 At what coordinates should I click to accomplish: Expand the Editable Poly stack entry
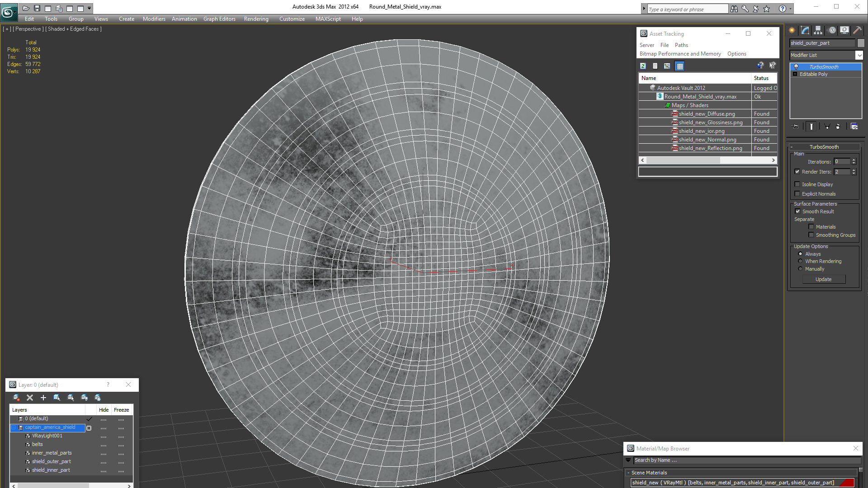pos(795,74)
